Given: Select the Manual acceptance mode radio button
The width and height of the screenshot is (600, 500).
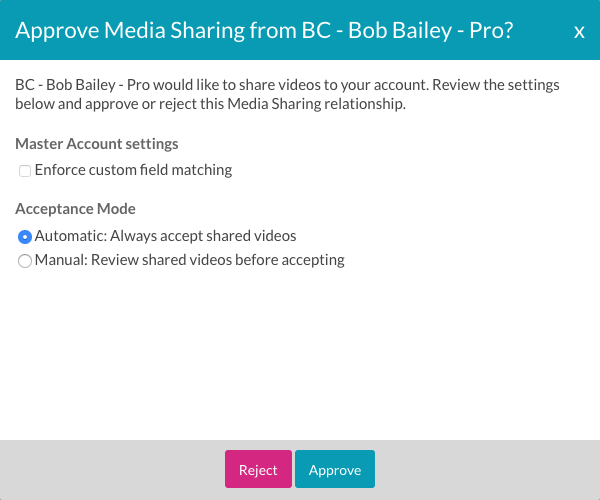Looking at the screenshot, I should click(x=25, y=261).
